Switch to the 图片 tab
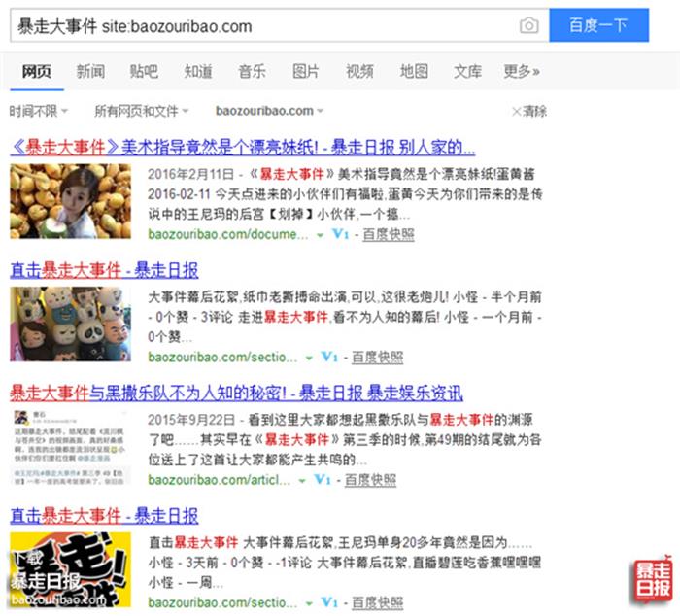Screen dimensions: 680x616 click(x=306, y=71)
